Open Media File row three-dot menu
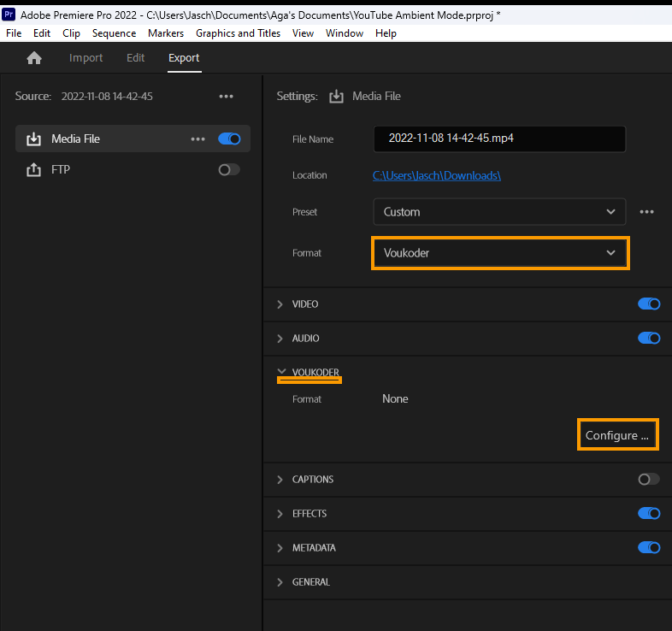Screen dimensions: 672x631 (197, 139)
